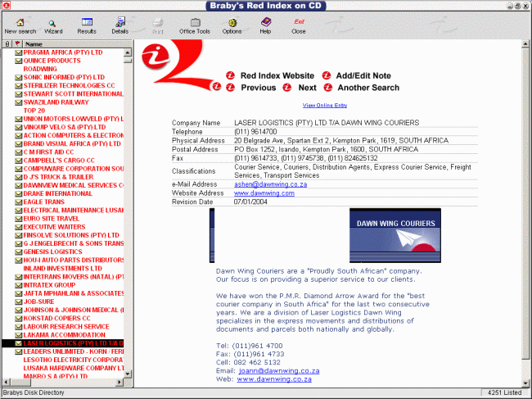
Task: Click envelope icon next to DRAKE INTERNATIONAL
Action: pos(19,194)
